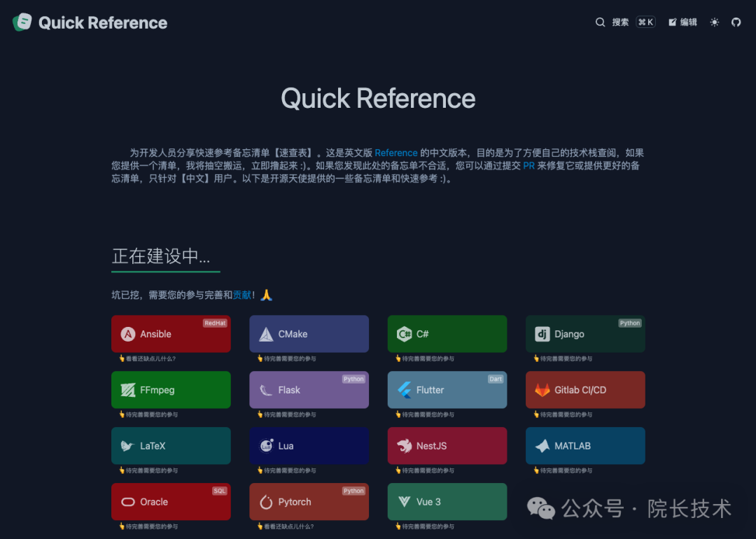Click the Python tag on Django

click(630, 323)
